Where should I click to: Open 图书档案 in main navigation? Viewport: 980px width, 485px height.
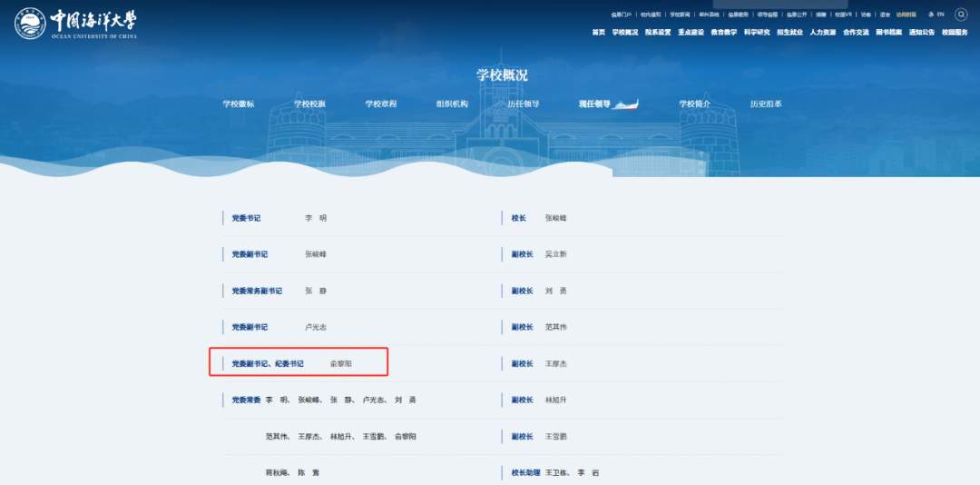pos(888,33)
